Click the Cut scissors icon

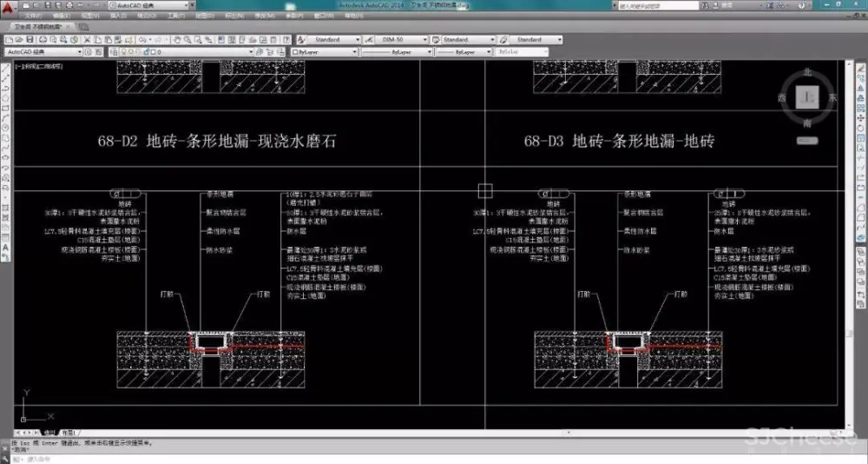[x=87, y=40]
